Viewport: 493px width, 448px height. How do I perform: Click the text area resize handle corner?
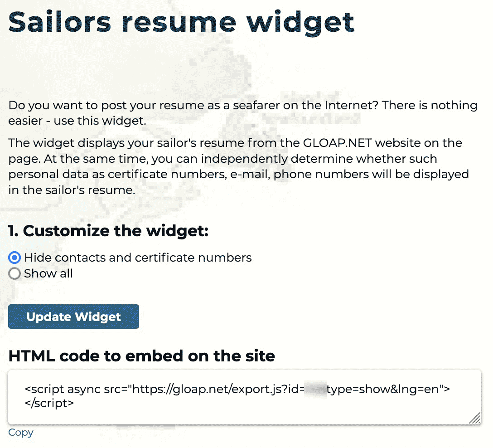pos(475,418)
